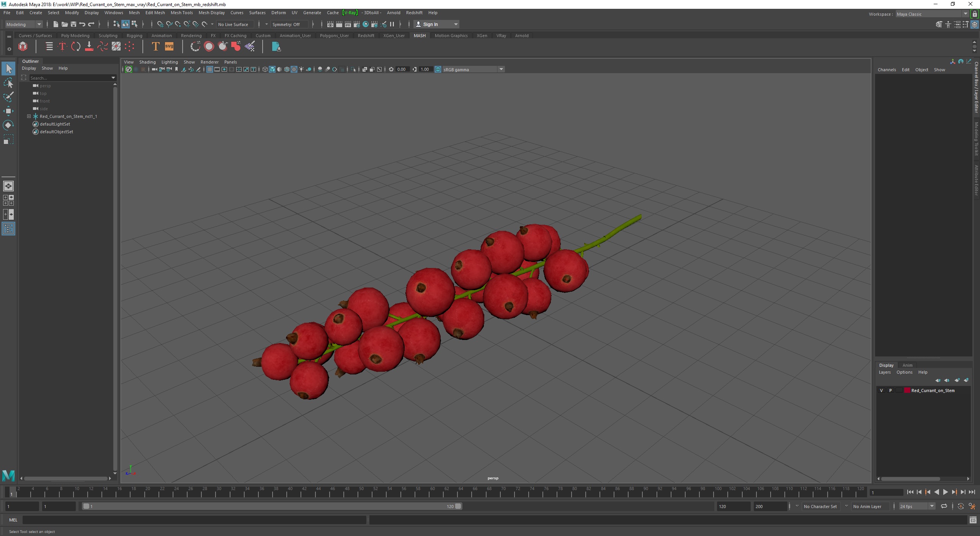Open the IPR render button

[x=348, y=24]
